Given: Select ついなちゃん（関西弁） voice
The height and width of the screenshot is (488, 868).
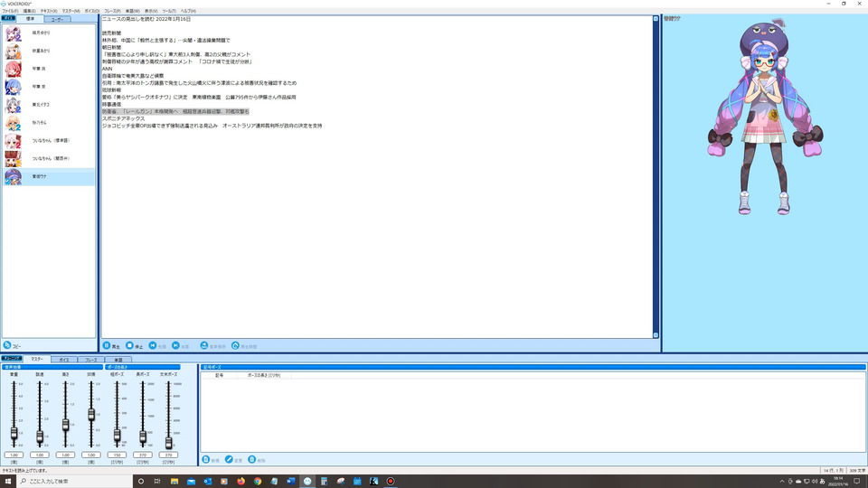Looking at the screenshot, I should click(x=49, y=159).
